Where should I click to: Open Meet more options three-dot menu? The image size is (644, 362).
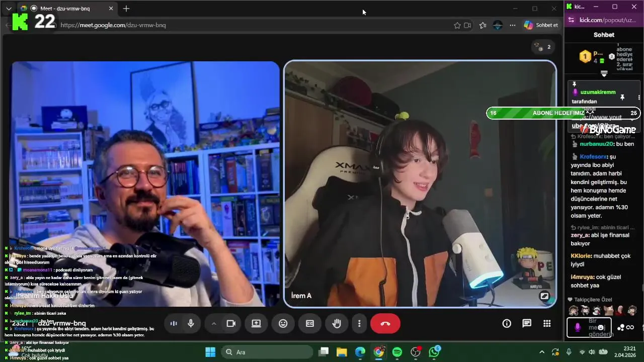tap(359, 323)
